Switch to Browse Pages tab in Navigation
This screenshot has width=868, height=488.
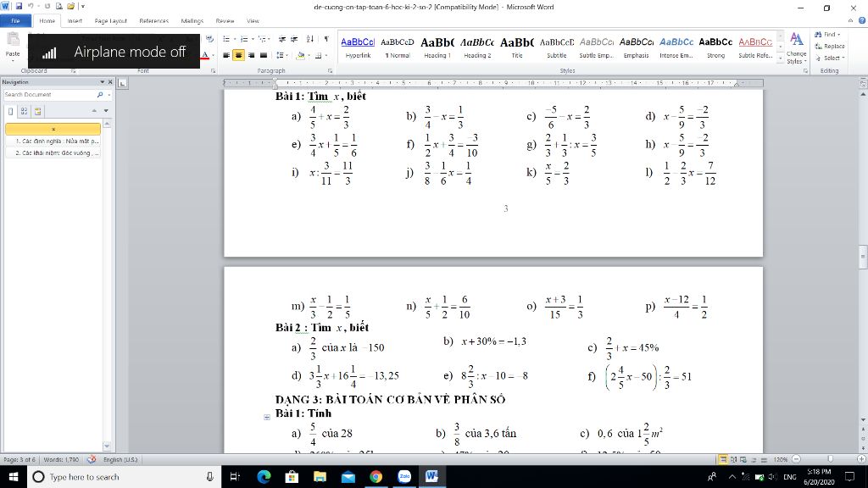tap(25, 111)
